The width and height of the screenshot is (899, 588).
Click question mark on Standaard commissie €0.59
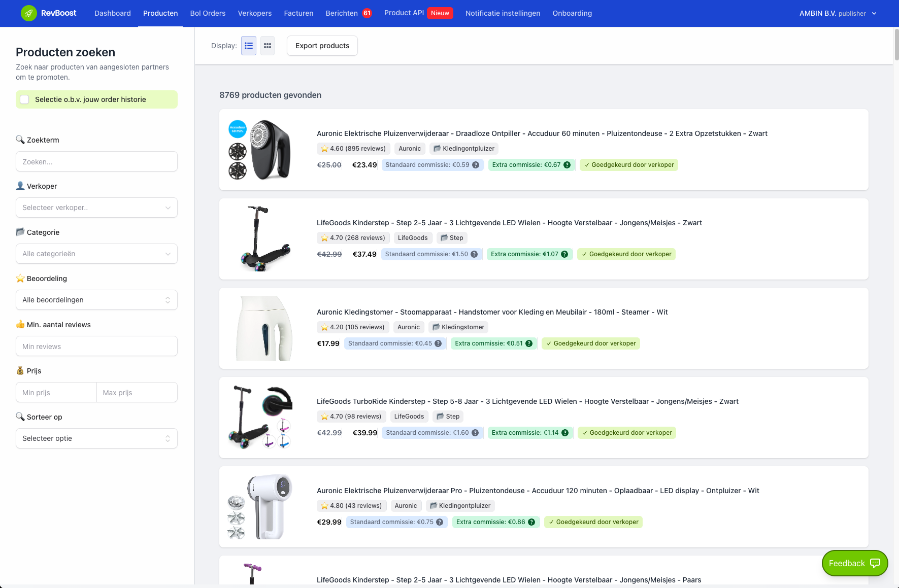(475, 164)
